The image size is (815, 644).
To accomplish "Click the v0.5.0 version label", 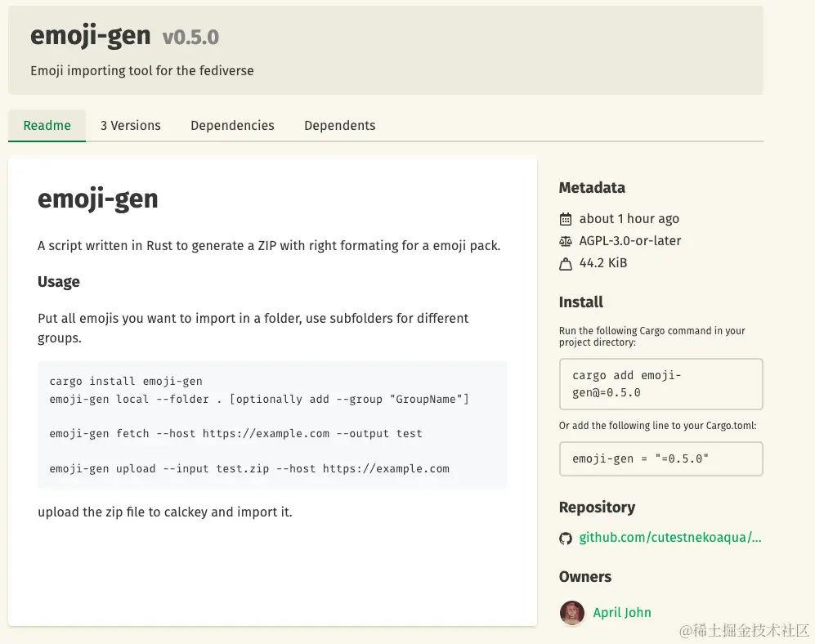I will click(190, 38).
